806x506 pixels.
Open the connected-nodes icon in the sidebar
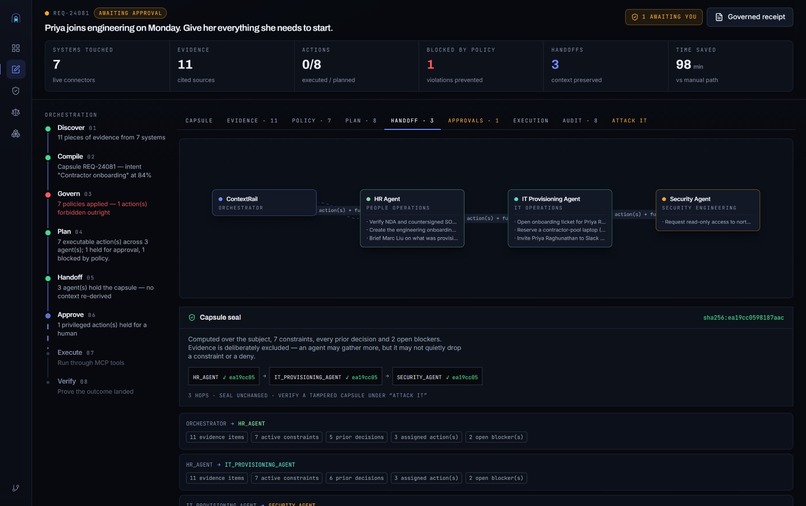(x=15, y=134)
